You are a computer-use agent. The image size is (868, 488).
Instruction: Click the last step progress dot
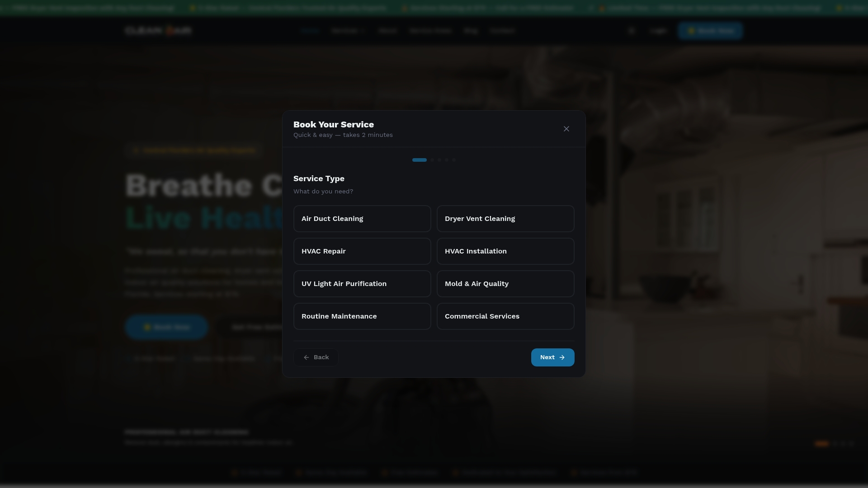coord(454,160)
